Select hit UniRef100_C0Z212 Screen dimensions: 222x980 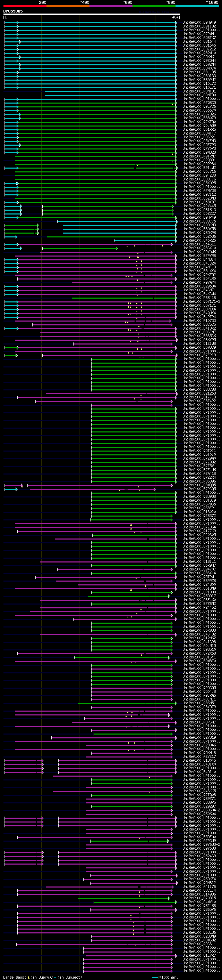199,49
